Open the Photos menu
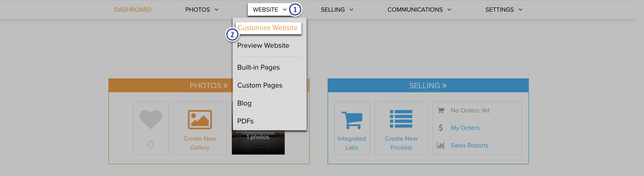 point(197,9)
